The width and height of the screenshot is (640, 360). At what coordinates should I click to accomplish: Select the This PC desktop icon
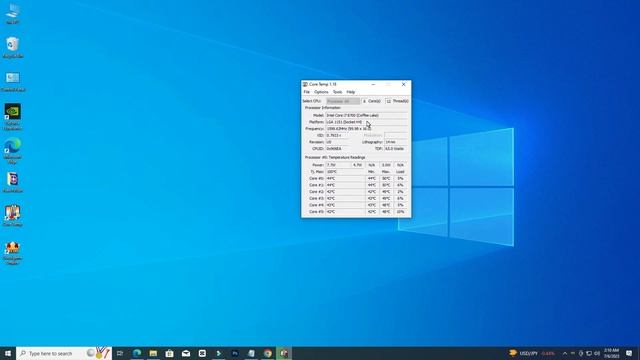[x=13, y=14]
